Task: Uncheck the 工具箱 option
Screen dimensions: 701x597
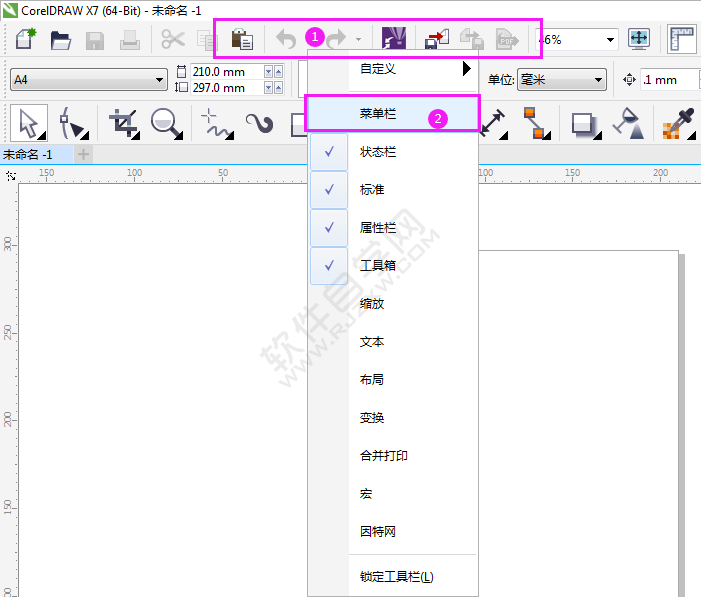Action: pyautogui.click(x=393, y=266)
